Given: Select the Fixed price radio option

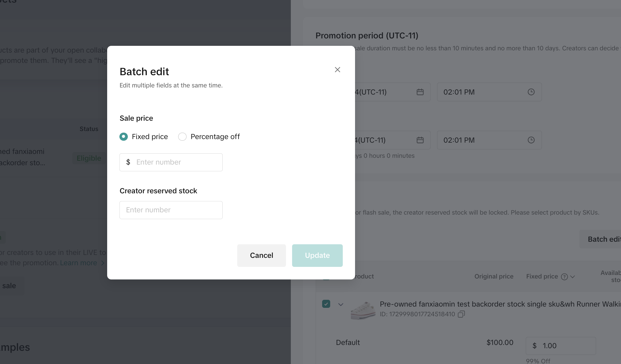Looking at the screenshot, I should point(124,137).
